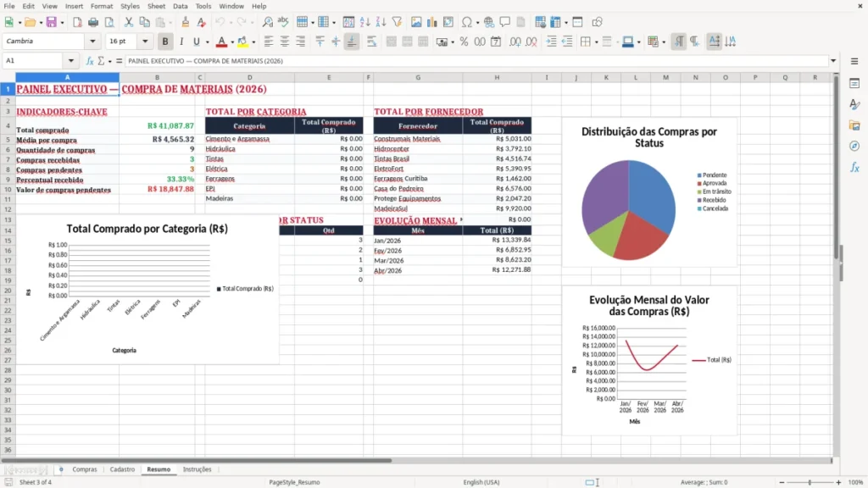Toggle Underline formatting
Viewport: 868px width, 488px height.
[196, 42]
